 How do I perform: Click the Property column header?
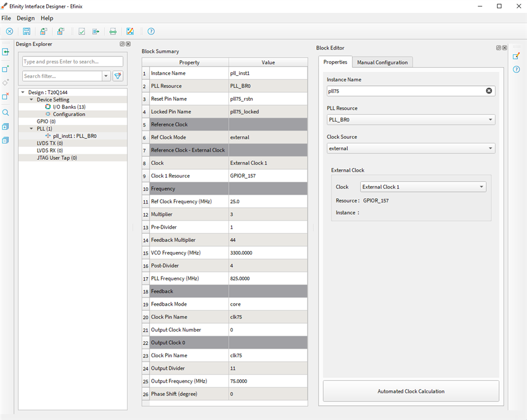[189, 62]
